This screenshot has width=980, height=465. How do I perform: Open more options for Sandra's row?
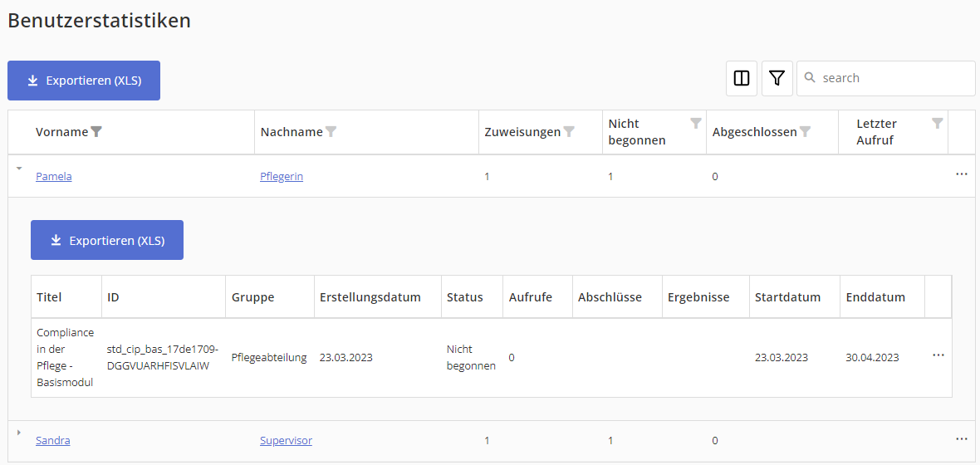click(x=962, y=438)
